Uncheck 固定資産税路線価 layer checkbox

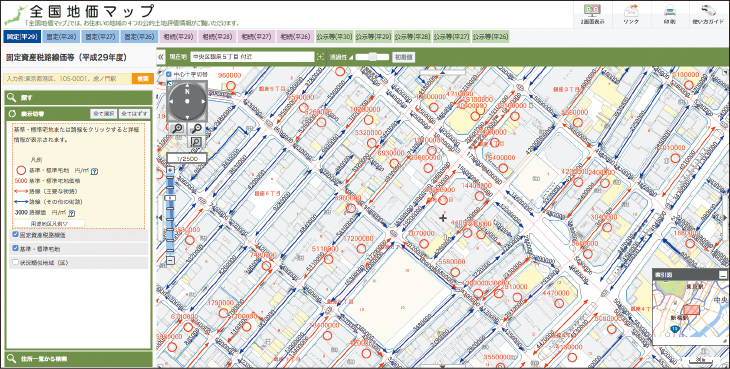click(15, 235)
